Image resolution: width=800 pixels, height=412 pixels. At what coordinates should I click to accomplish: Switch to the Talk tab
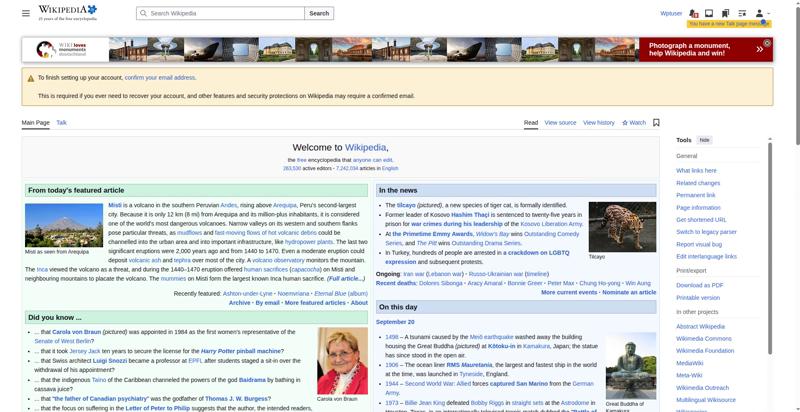pyautogui.click(x=61, y=122)
